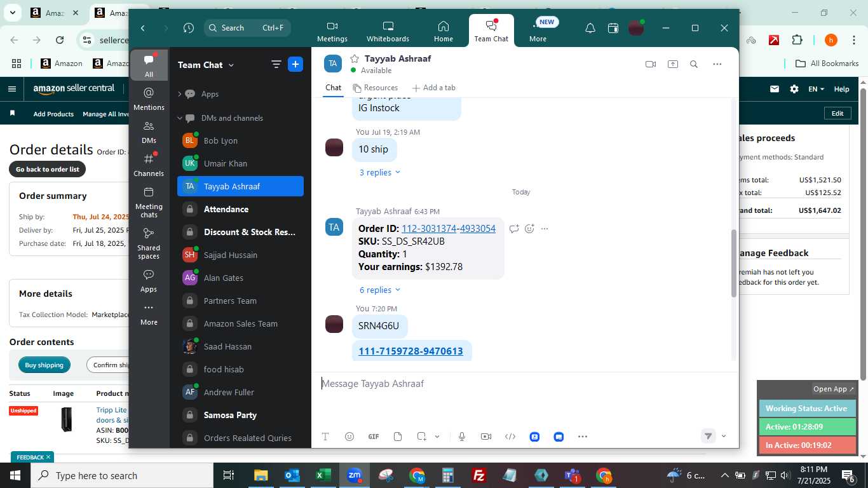Click Go back to order list

48,169
